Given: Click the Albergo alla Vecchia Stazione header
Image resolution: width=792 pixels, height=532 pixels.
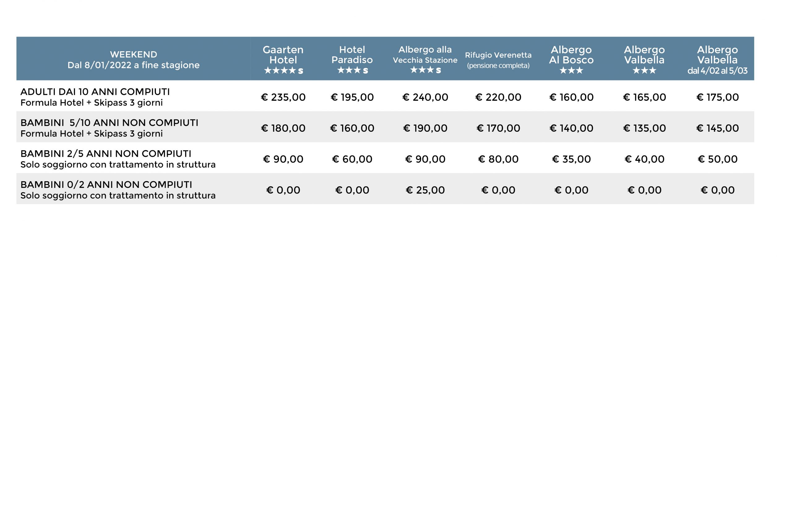Looking at the screenshot, I should 425,60.
